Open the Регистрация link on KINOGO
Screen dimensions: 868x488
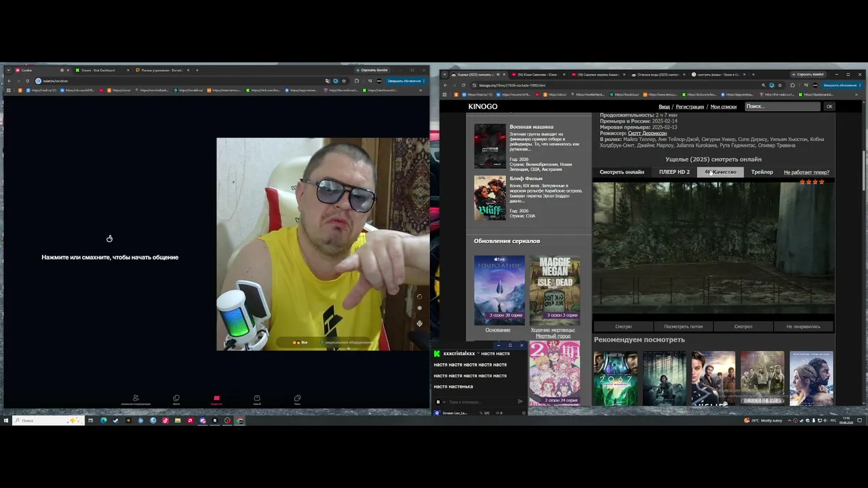690,107
